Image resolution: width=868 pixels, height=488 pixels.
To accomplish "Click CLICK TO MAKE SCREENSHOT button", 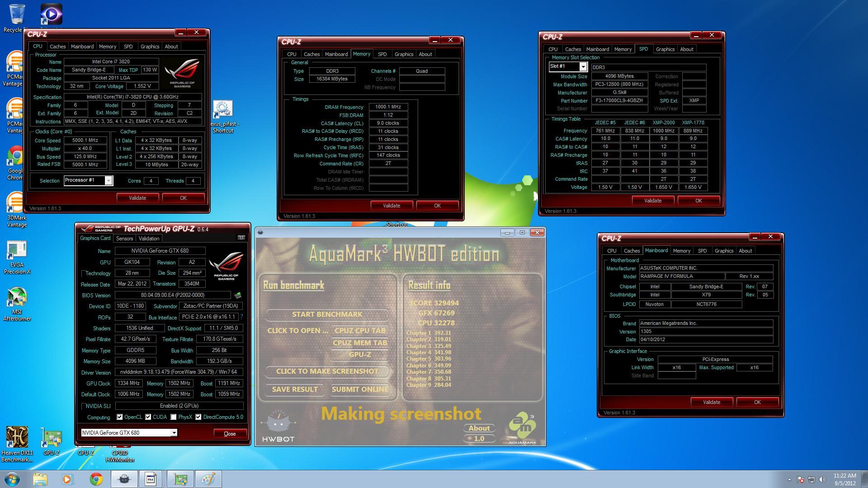I will coord(327,371).
